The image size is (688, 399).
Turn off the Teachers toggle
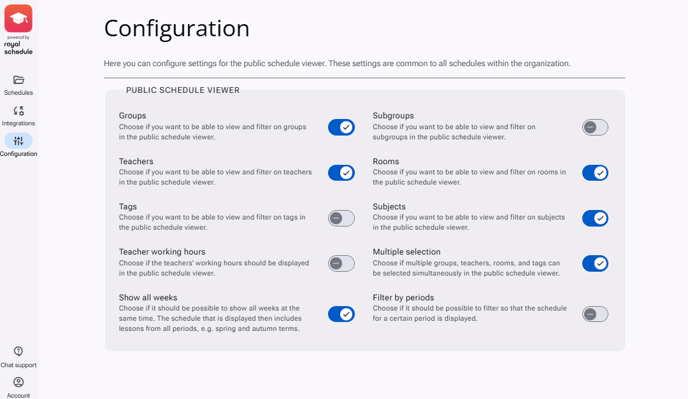341,173
